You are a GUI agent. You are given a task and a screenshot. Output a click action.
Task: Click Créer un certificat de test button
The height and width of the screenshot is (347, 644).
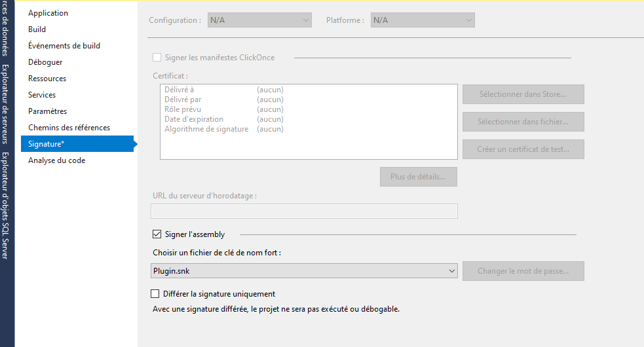point(523,149)
